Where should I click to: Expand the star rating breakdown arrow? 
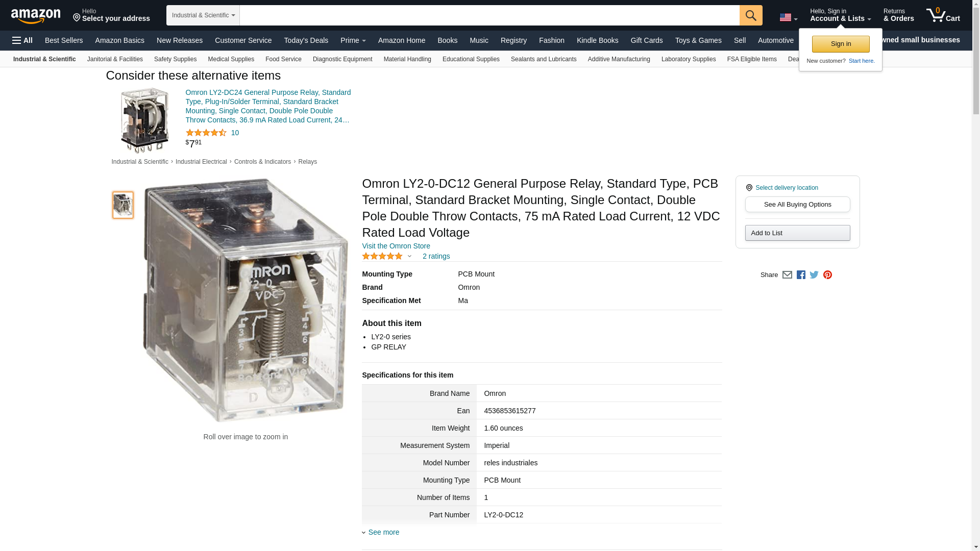(409, 256)
